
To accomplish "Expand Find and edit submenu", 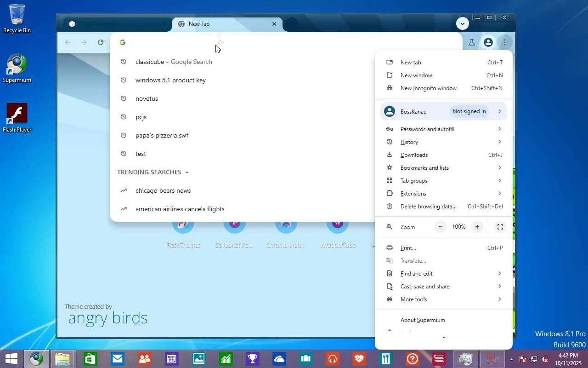I will click(x=444, y=274).
